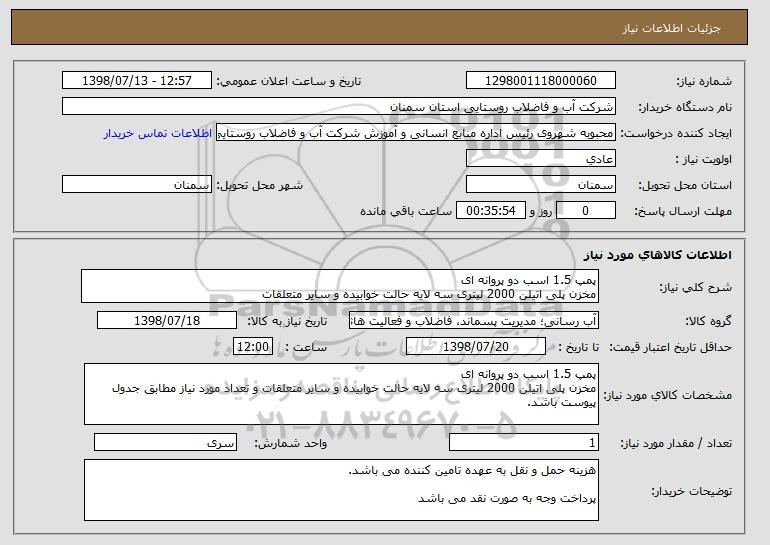This screenshot has width=770, height=545.
Task: Click the واحد شمارش label
Action: coord(290,443)
